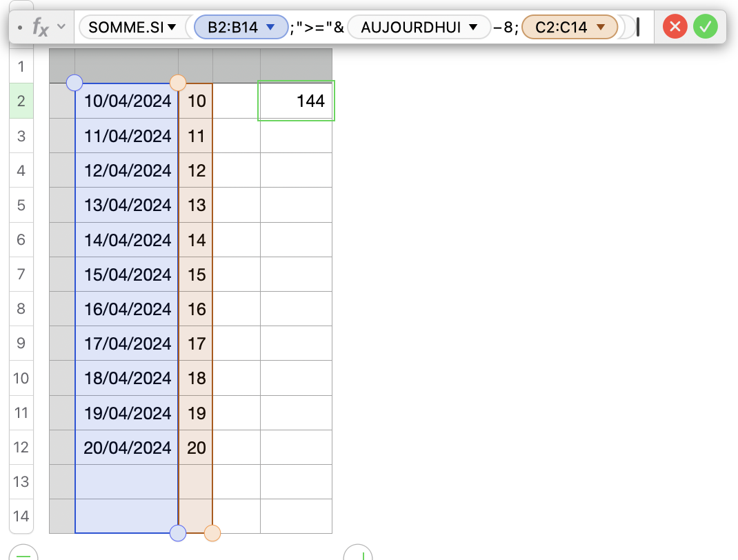This screenshot has height=560, width=738.
Task: Select value cell 11 beside 11/04/2024
Action: coord(196,136)
